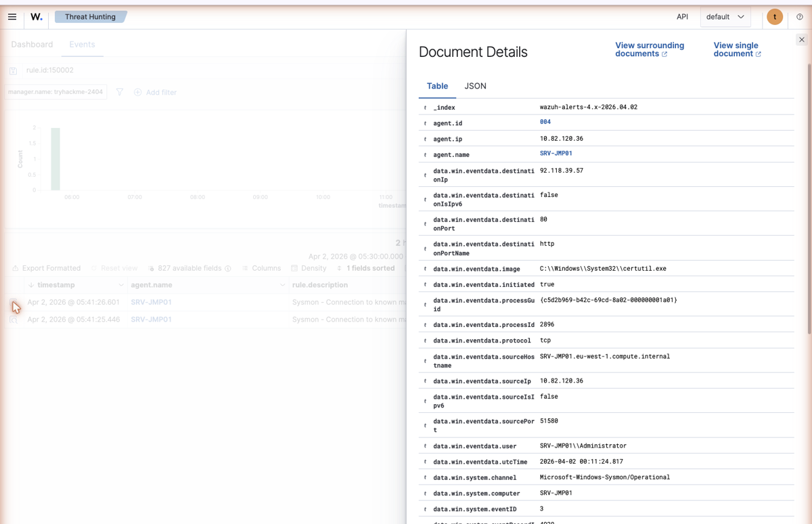Click the filter funnel icon
Image resolution: width=812 pixels, height=524 pixels.
tap(120, 92)
